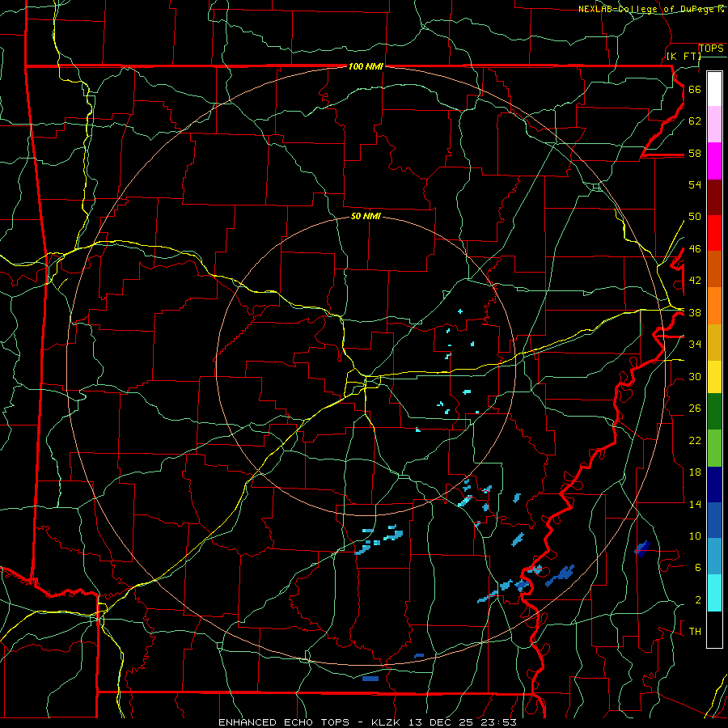Image resolution: width=728 pixels, height=728 pixels.
Task: Click the '6' legend value
Action: point(698,568)
